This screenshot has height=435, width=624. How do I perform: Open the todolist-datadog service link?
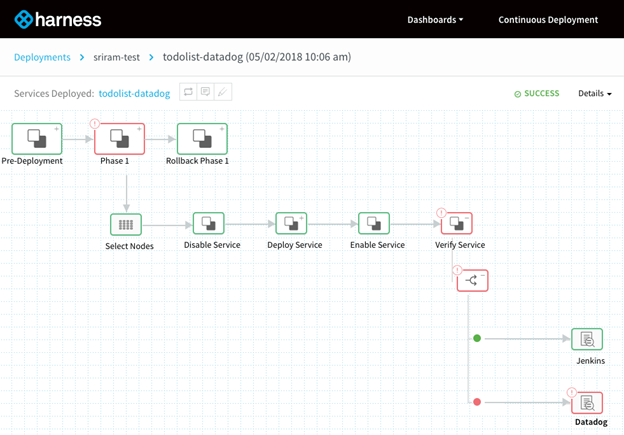click(134, 94)
